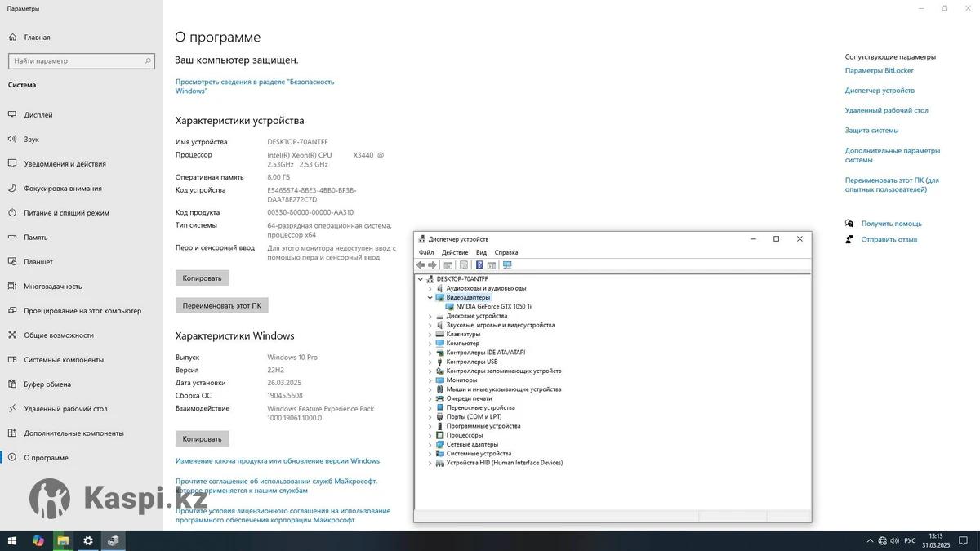Click the РУС language indicator in the tray
Image resolution: width=980 pixels, height=551 pixels.
point(909,540)
